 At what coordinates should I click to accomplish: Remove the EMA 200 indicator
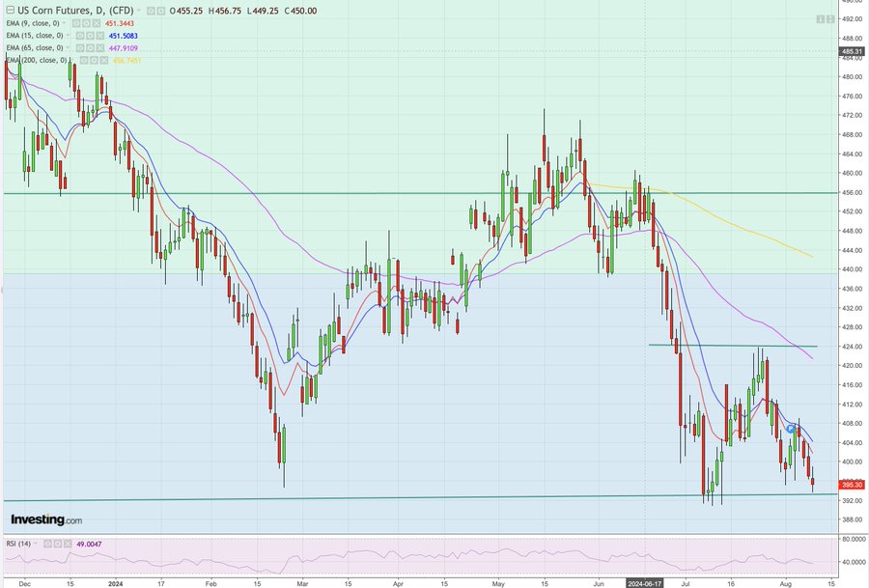[105, 61]
